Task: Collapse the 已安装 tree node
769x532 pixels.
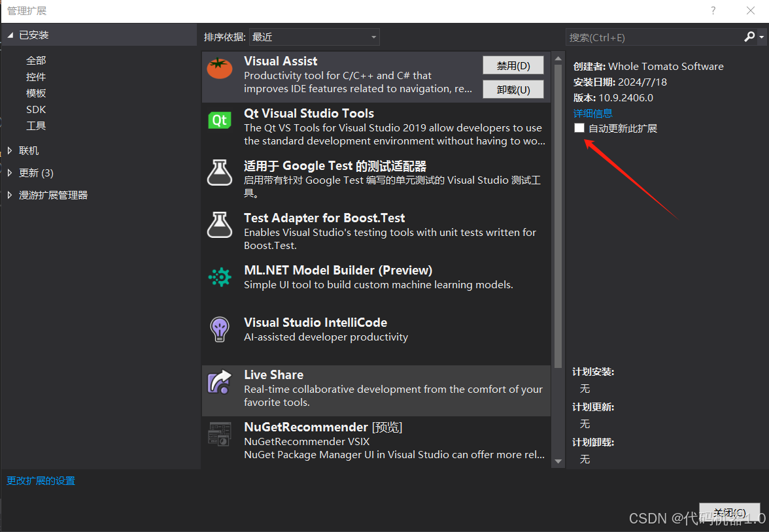Action: [10, 35]
